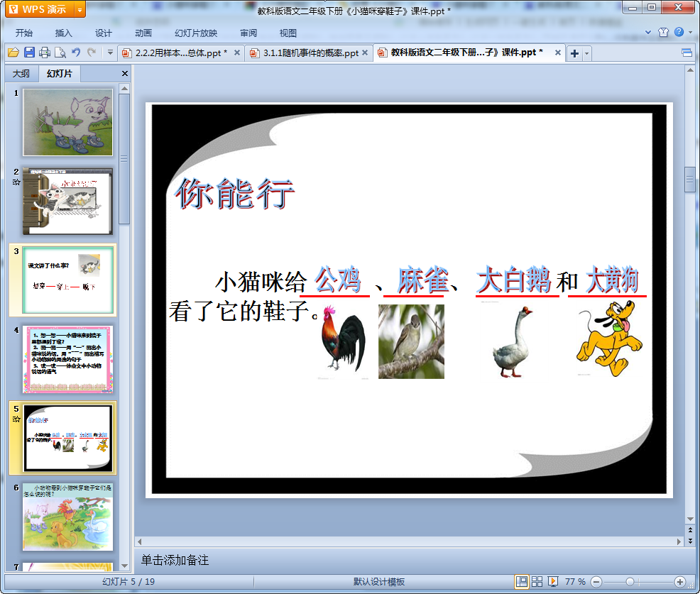Adjust the zoom slider handle
The image size is (700, 594).
point(630,582)
